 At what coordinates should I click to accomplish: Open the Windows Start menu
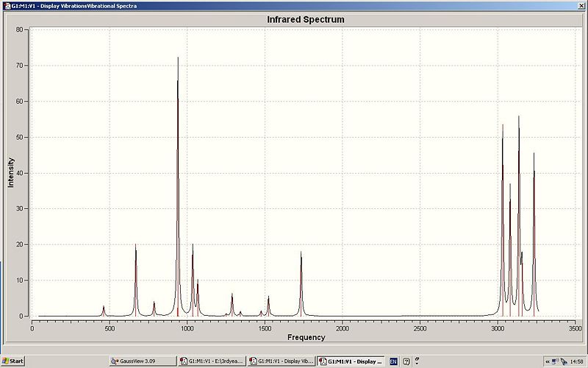tap(12, 361)
